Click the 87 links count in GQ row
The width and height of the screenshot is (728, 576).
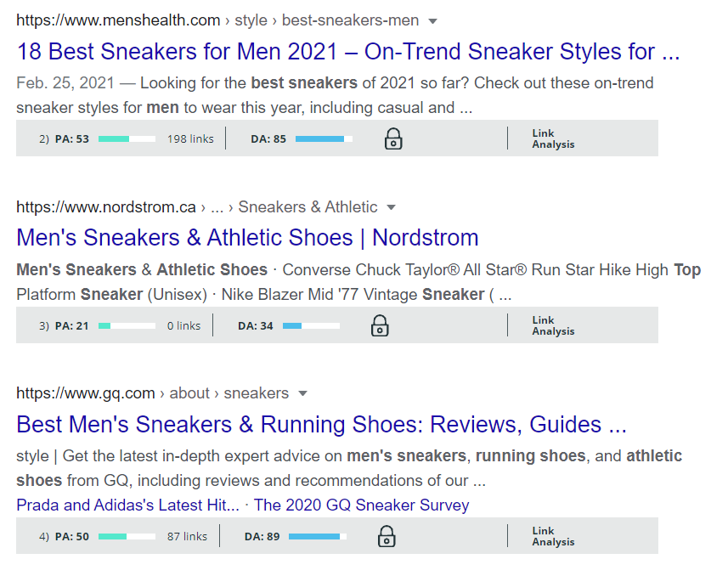pyautogui.click(x=187, y=537)
